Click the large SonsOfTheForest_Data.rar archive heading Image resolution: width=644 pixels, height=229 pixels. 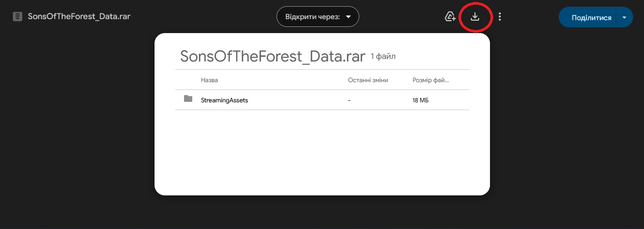click(272, 57)
